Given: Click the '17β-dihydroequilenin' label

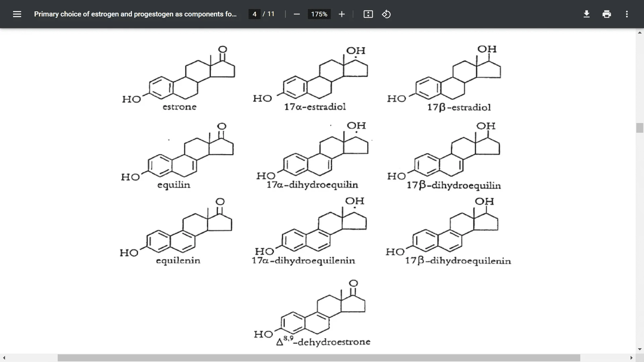Looking at the screenshot, I should [458, 261].
